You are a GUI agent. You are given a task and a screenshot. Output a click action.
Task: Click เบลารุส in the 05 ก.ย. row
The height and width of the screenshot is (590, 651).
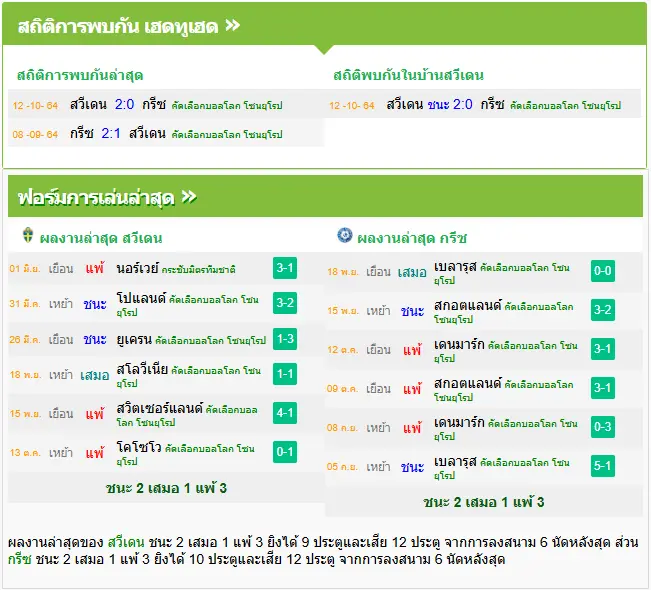455,462
